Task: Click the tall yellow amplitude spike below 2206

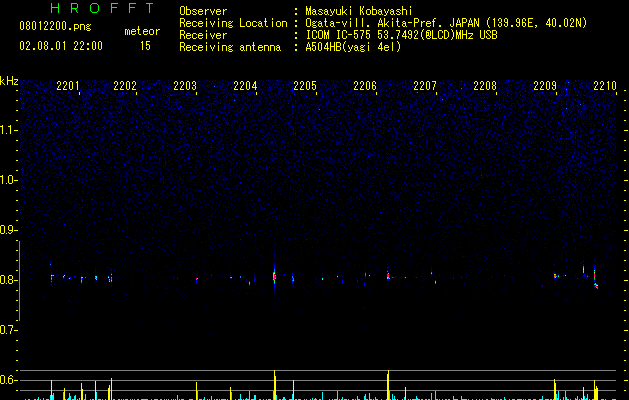Action: (x=388, y=385)
